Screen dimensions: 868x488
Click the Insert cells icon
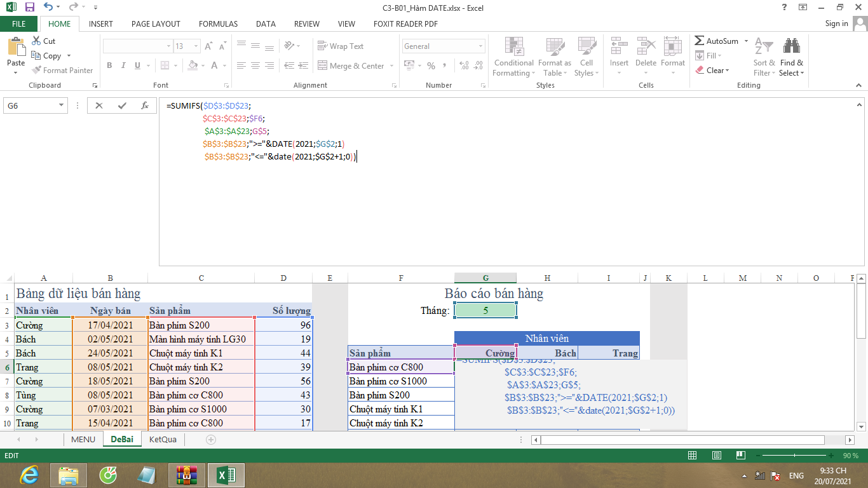[619, 47]
